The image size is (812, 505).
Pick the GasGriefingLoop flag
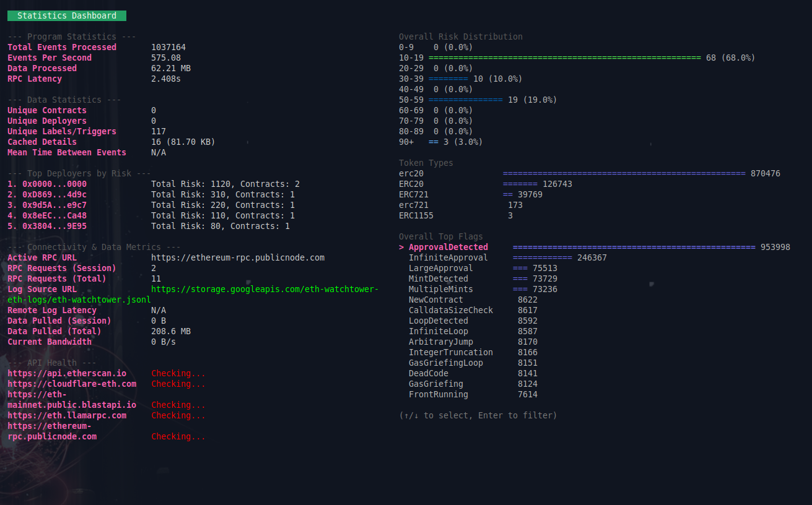click(x=445, y=363)
